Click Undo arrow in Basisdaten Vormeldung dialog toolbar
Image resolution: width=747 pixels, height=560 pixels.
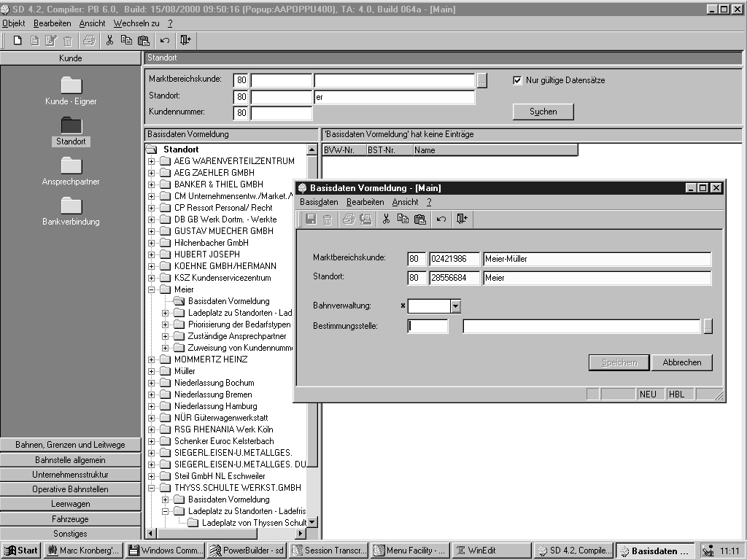(x=441, y=219)
